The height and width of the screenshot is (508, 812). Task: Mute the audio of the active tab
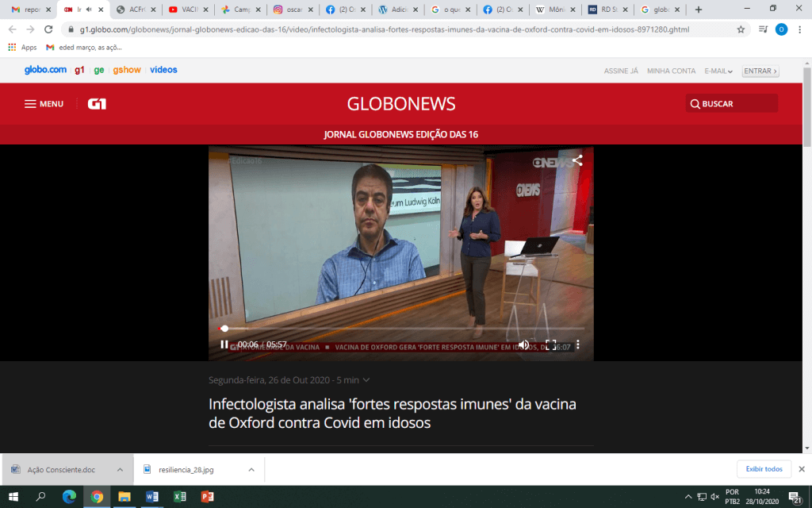[x=89, y=10]
